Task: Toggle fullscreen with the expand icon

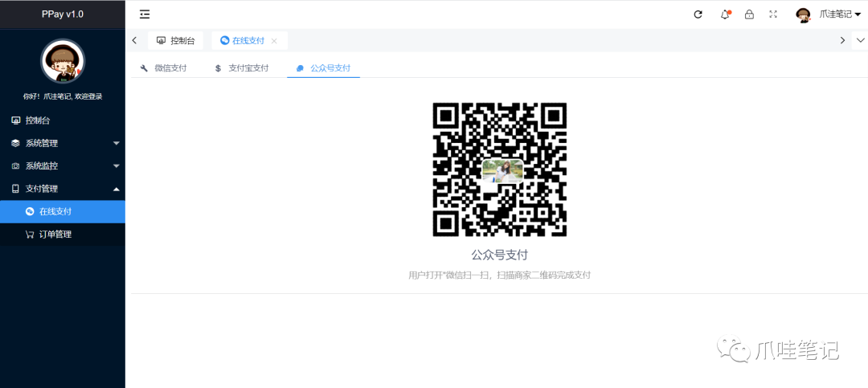Action: [x=773, y=14]
